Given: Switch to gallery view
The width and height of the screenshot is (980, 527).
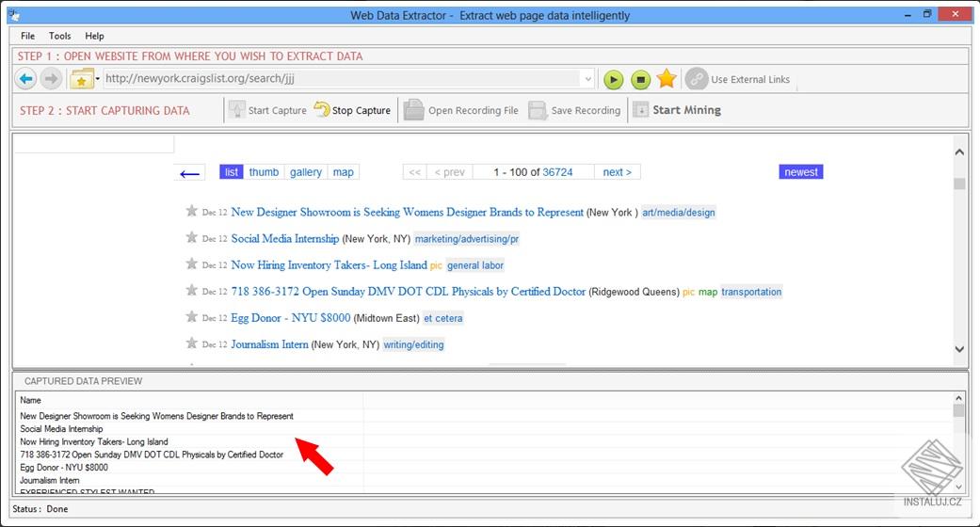Looking at the screenshot, I should [306, 172].
